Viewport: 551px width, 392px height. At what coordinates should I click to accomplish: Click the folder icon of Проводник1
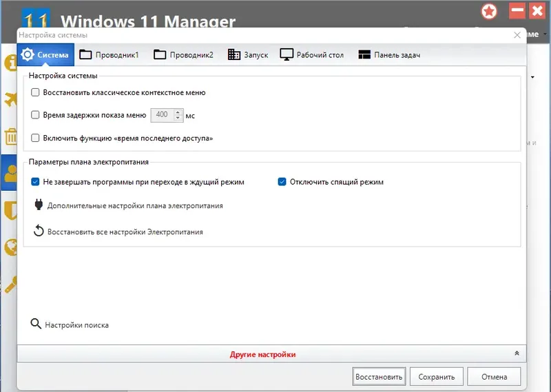click(x=85, y=54)
